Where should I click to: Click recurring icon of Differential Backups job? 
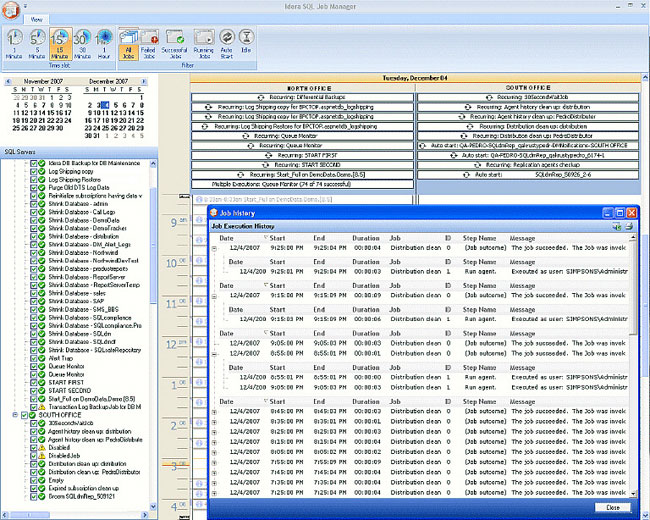pyautogui.click(x=261, y=97)
